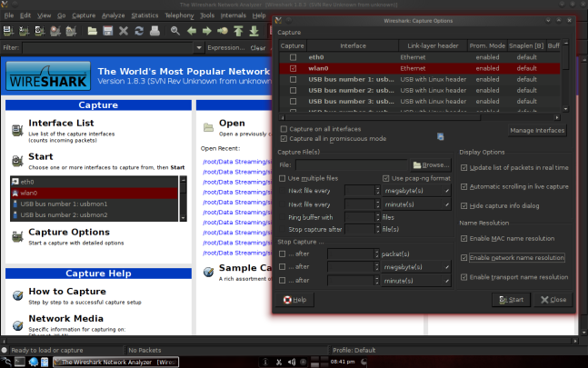The width and height of the screenshot is (588, 368).
Task: Click the go to packet toolbar icon
Action: point(223,31)
